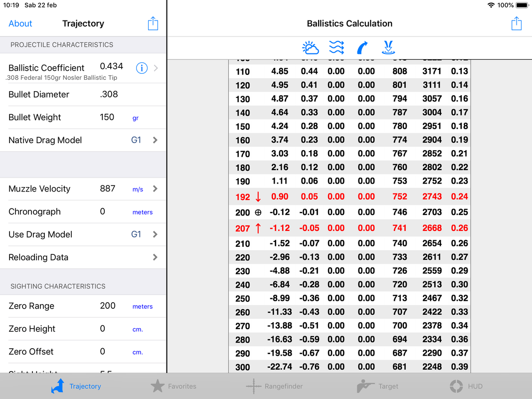Tap the -22.74 drop value
The image size is (532, 399).
[280, 367]
